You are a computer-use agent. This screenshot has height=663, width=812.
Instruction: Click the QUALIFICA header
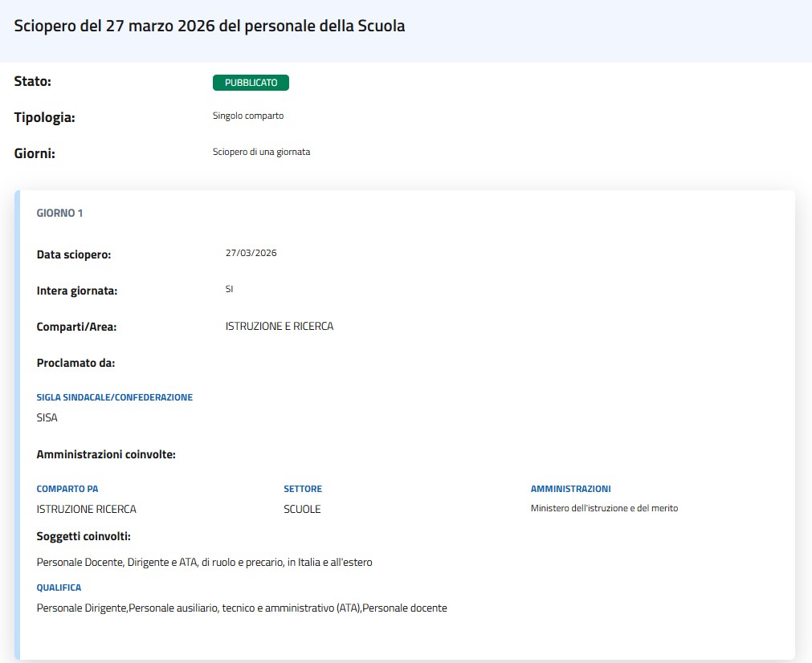click(59, 588)
